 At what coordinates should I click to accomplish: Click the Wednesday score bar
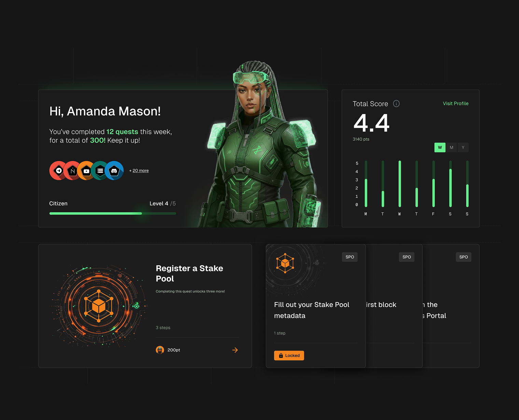tap(399, 184)
